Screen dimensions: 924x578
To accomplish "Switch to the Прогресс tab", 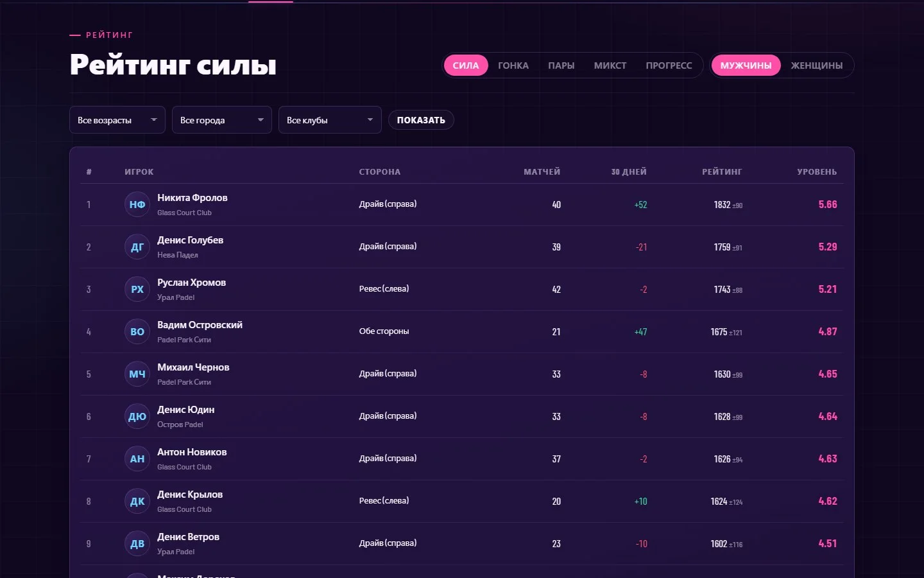I will (669, 66).
